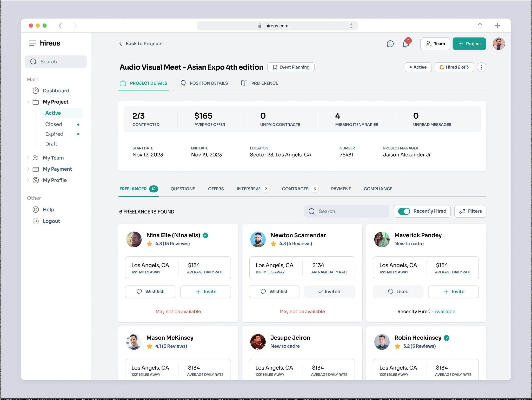Screen dimensions: 532x400
Task: Click the Preference book icon
Action: [244, 83]
